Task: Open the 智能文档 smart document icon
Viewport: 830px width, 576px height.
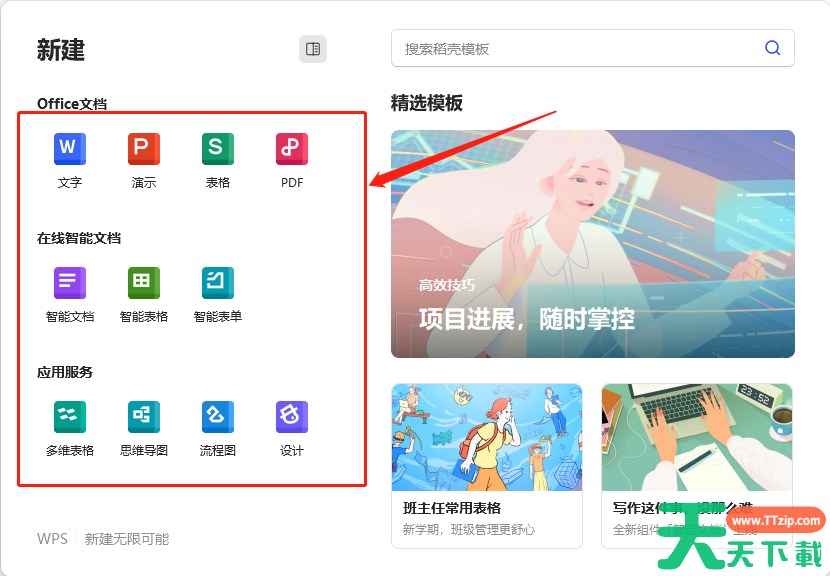Action: pos(70,283)
